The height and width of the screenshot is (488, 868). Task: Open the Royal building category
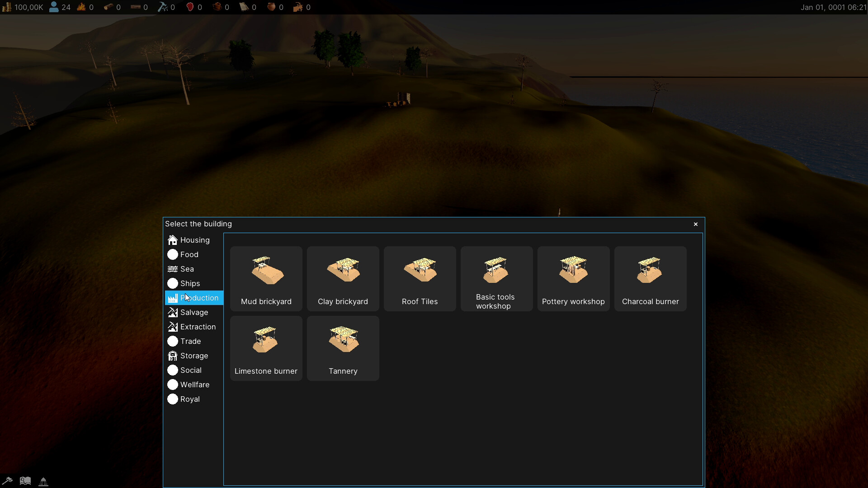pos(194,399)
